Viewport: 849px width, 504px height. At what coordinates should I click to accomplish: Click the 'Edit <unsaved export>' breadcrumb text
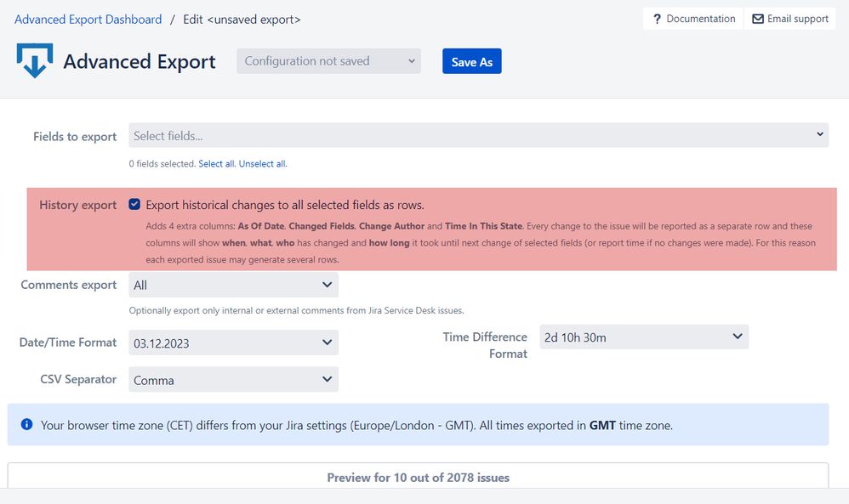pos(242,20)
